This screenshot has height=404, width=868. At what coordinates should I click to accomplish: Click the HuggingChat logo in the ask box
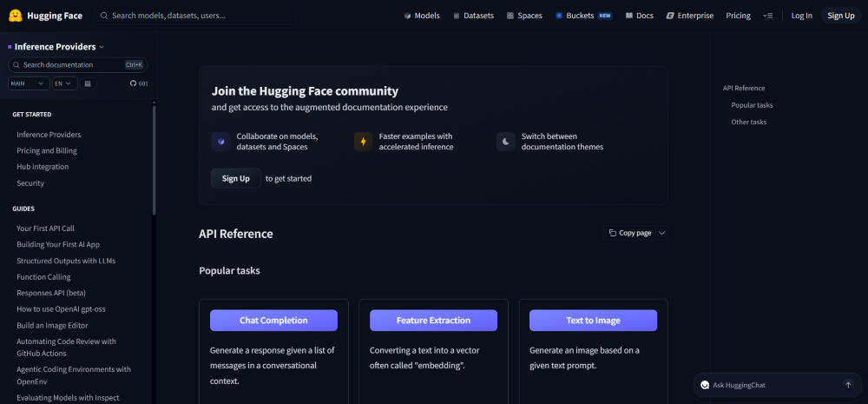[x=705, y=385]
